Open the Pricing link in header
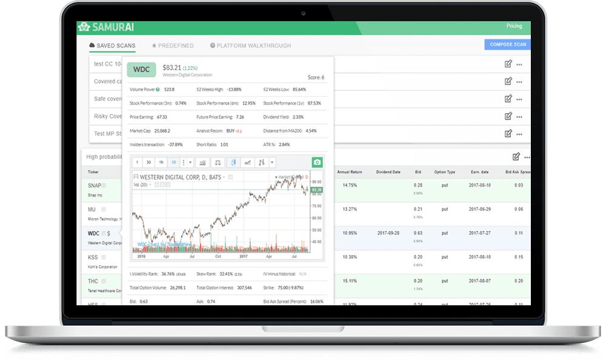 tap(514, 26)
